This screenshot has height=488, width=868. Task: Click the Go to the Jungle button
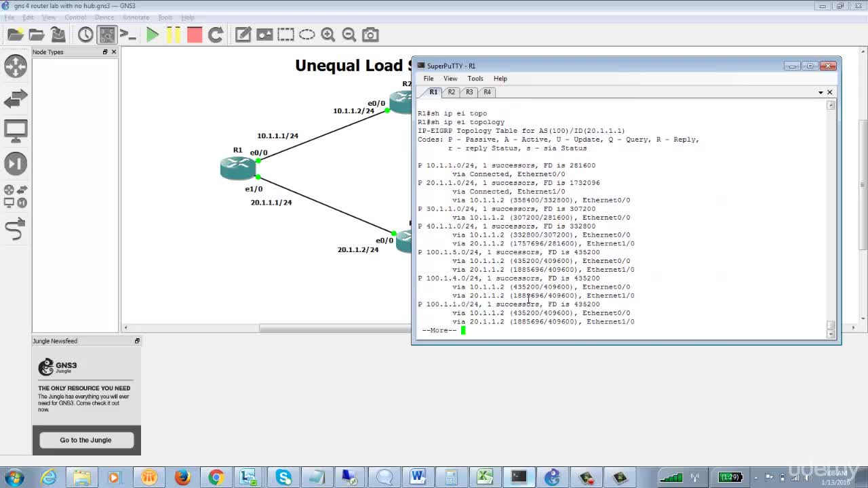pos(85,440)
